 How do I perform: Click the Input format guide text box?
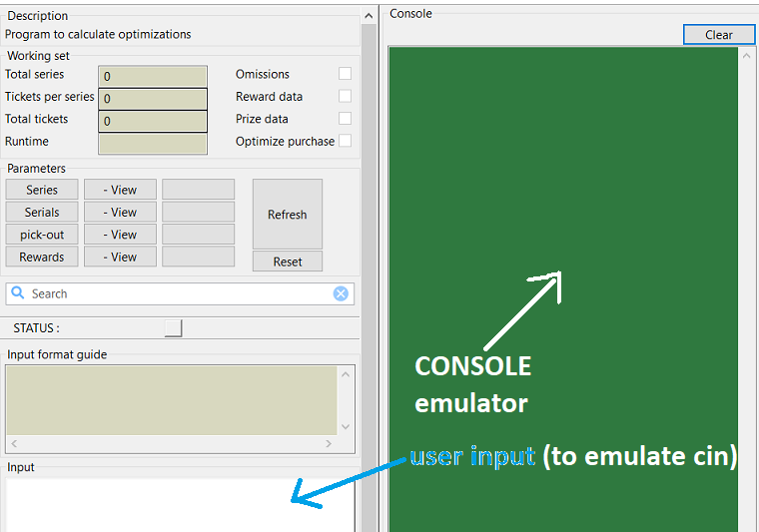coord(172,400)
